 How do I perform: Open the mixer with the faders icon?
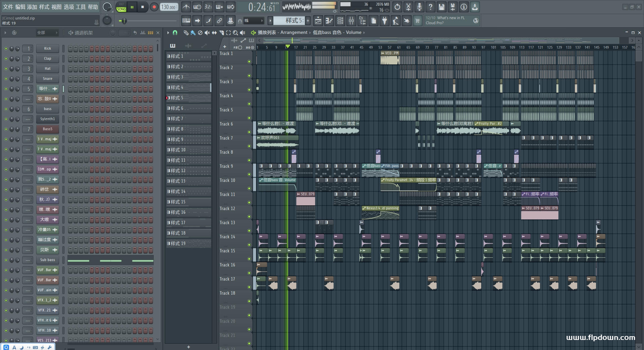coord(351,21)
